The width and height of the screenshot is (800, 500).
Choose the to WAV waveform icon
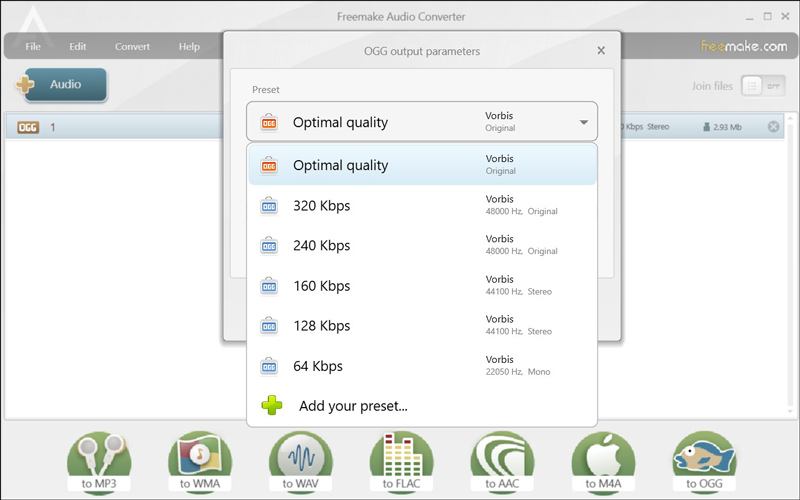click(301, 461)
